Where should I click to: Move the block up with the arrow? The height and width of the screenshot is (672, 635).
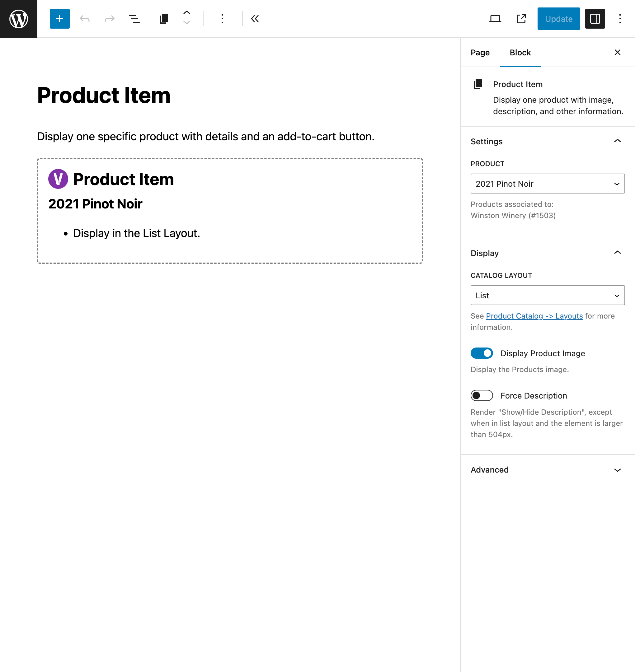click(186, 13)
